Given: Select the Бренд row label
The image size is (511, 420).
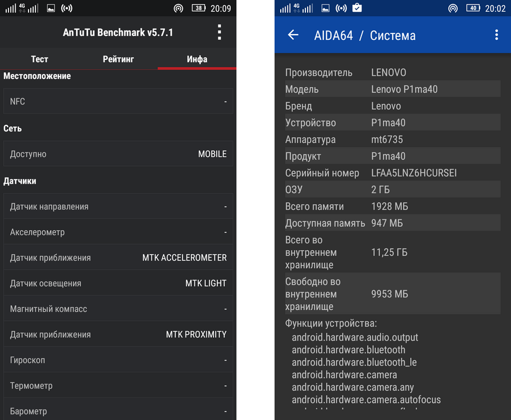Looking at the screenshot, I should [299, 106].
